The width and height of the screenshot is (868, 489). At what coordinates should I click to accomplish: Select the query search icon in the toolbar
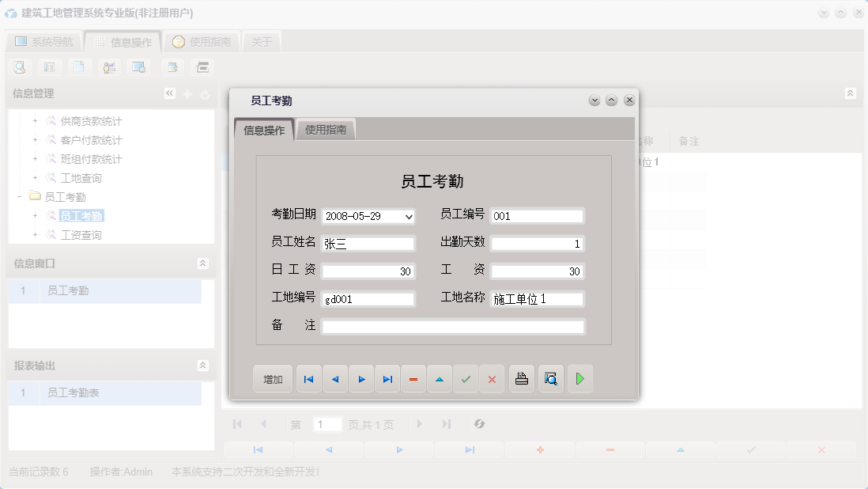tap(20, 67)
